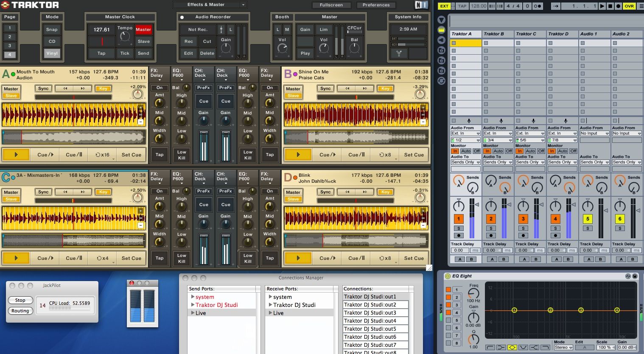This screenshot has height=354, width=644.
Task: Click the 128.00 tempo field in Ableton
Action: click(479, 6)
